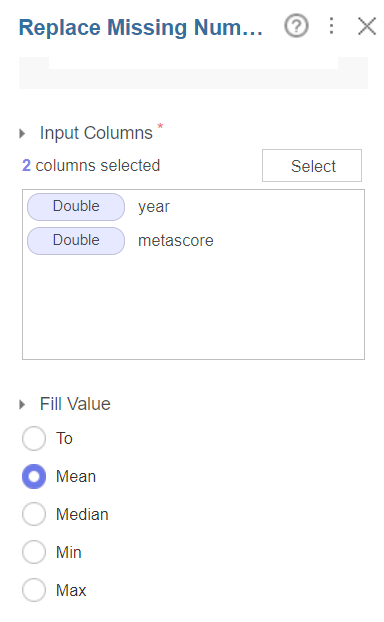Screen dimensions: 384x622
Task: Click the Fill Value section label
Action: pyautogui.click(x=75, y=404)
